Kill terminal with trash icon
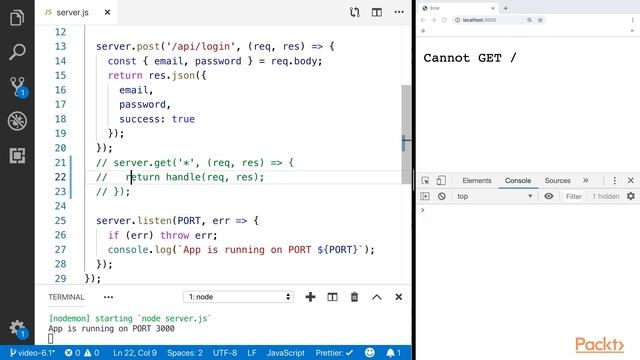 (x=354, y=297)
